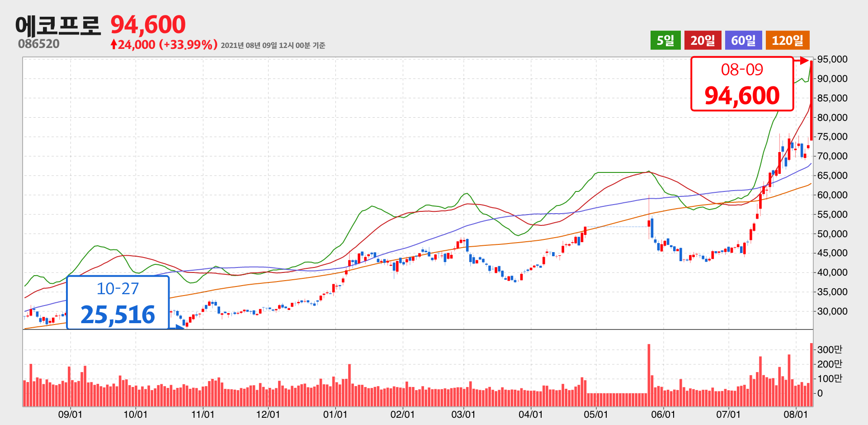The width and height of the screenshot is (868, 425).
Task: Click the timestamp 2021년 08년 09일 12시 00분 기준
Action: tap(273, 45)
